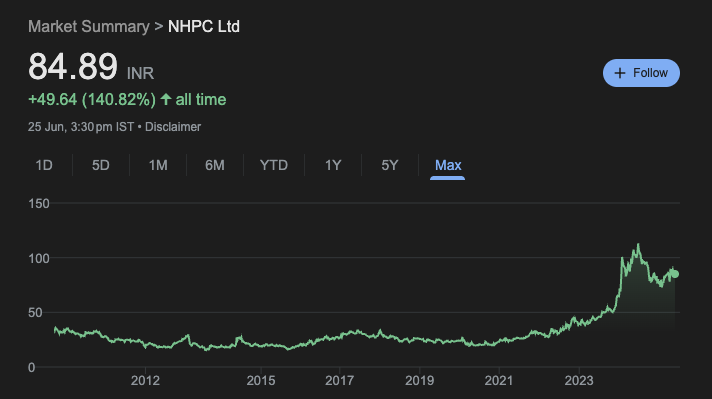Select the 5D time range tab
The width and height of the screenshot is (712, 399).
(x=101, y=165)
